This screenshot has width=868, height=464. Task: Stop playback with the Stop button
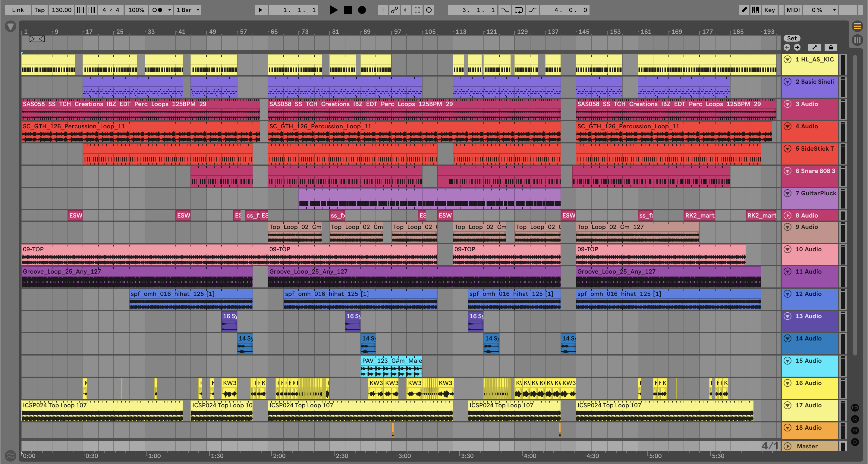click(x=348, y=10)
